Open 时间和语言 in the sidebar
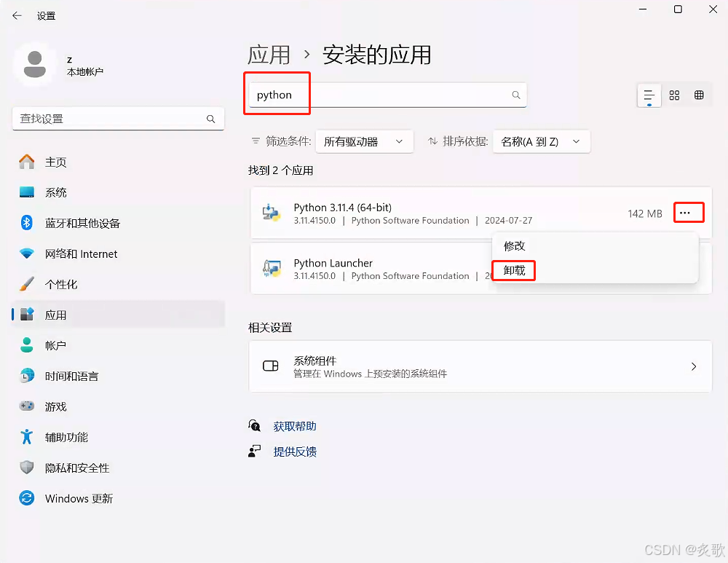The height and width of the screenshot is (563, 728). [x=119, y=377]
